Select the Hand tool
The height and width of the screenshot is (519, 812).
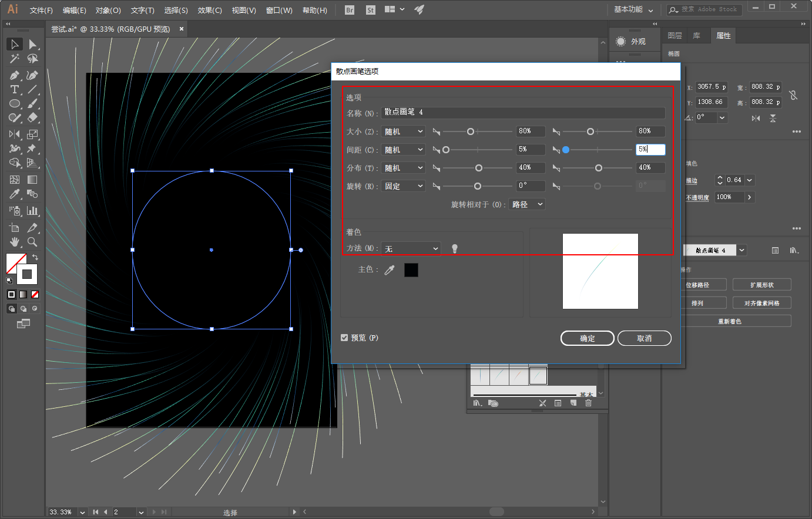15,242
